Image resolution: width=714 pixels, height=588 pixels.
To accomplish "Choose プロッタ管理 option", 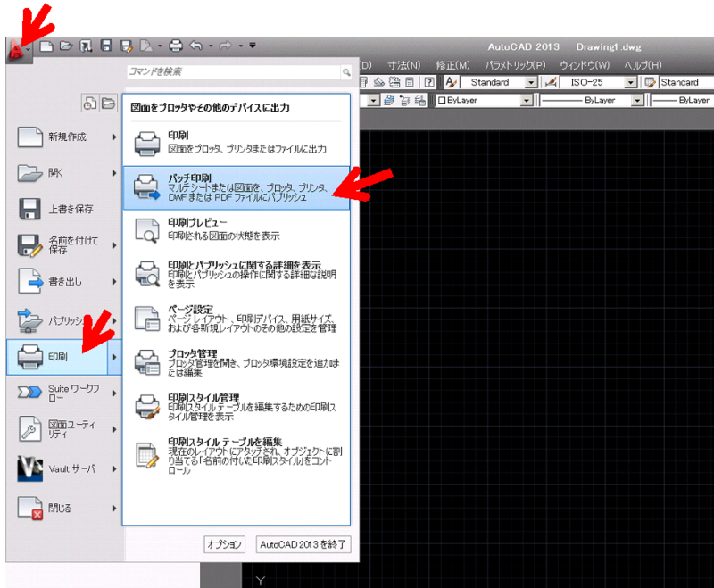I will click(x=236, y=363).
